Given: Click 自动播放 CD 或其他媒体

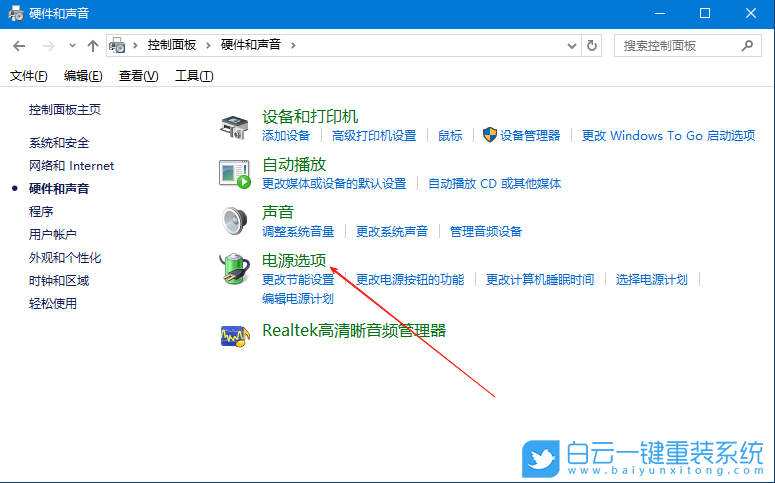Looking at the screenshot, I should (x=494, y=184).
